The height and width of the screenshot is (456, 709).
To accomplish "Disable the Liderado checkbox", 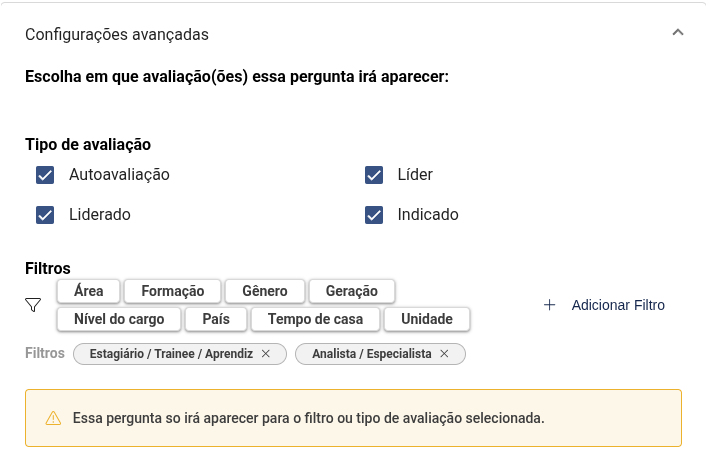I will tap(45, 215).
